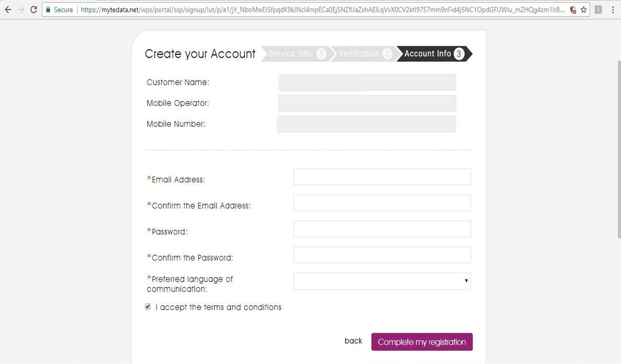Open the Chrome three-dot menu
Screen dimensions: 621x364
(x=612, y=9)
